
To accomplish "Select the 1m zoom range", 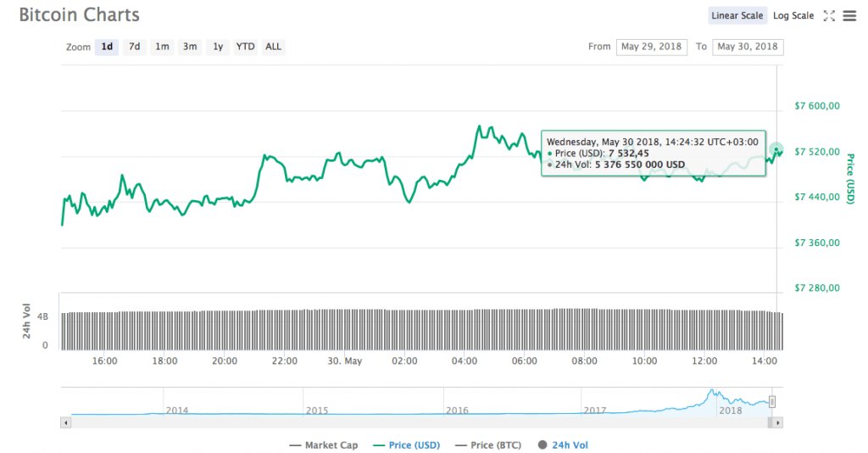I will tap(162, 47).
